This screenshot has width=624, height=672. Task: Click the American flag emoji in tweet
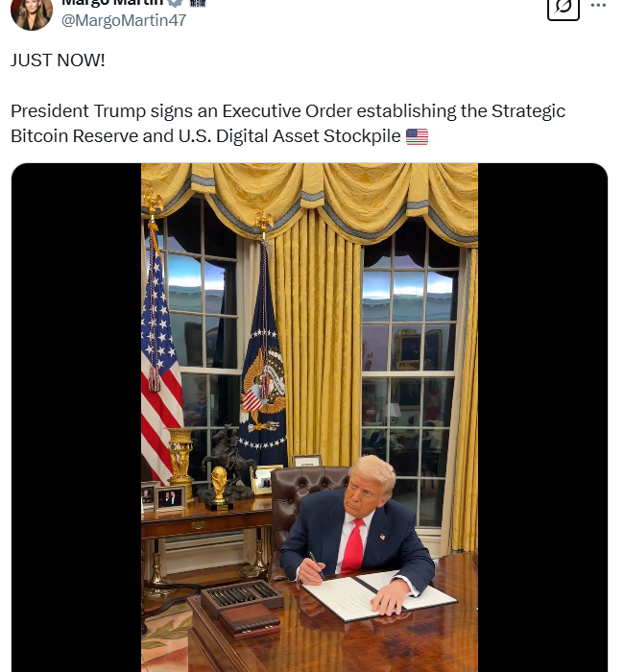point(417,136)
